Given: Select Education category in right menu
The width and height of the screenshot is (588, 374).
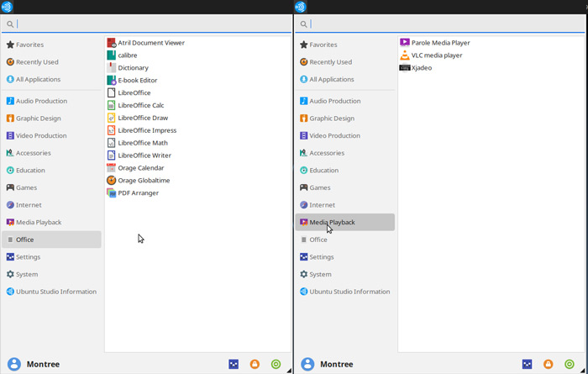Looking at the screenshot, I should point(345,171).
